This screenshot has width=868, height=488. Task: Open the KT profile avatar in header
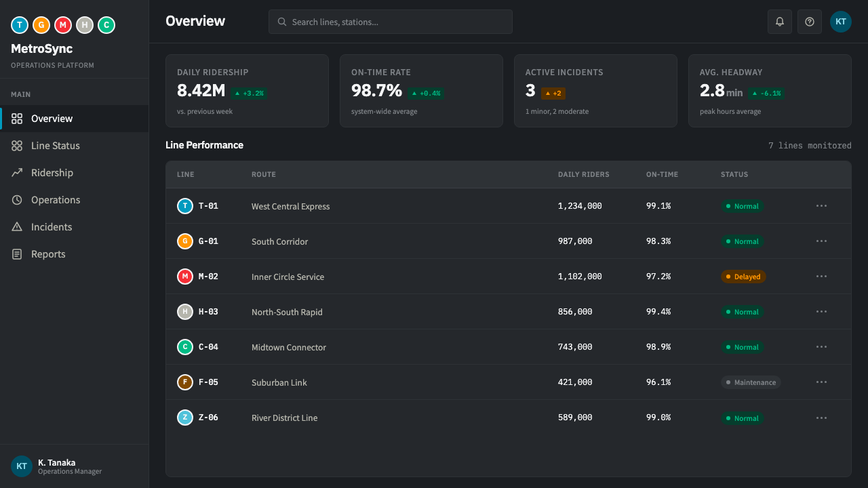tap(841, 22)
